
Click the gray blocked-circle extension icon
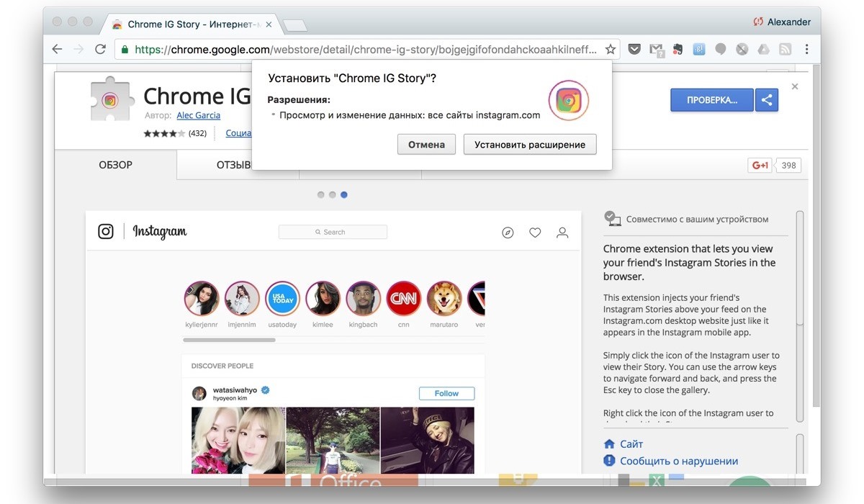[x=742, y=50]
